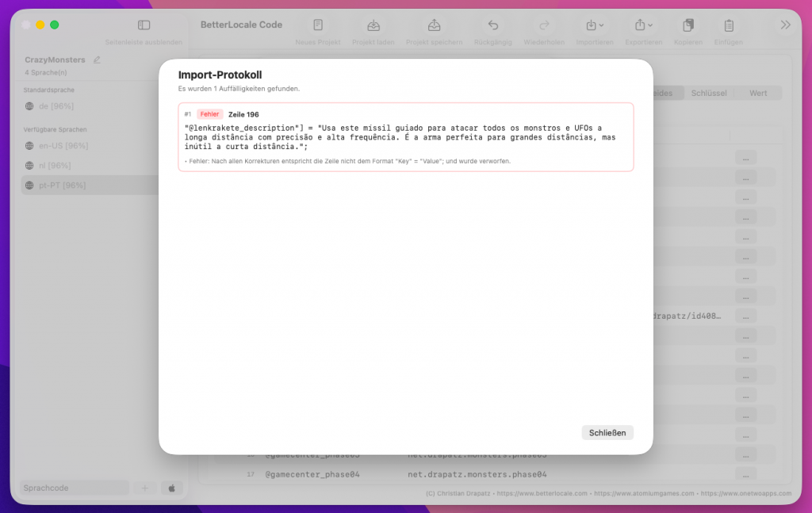Switch to the Wert search segment

758,93
